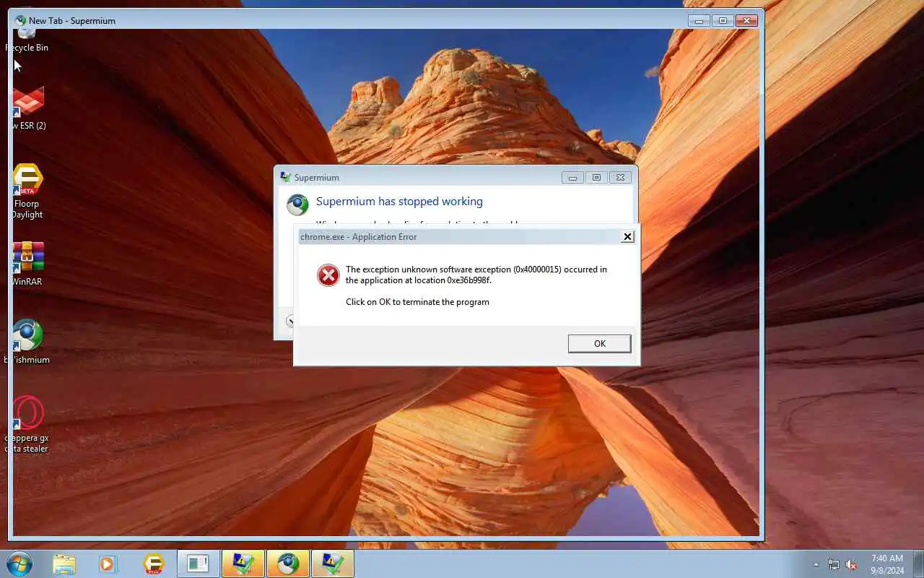The image size is (924, 578).
Task: Select the Floorp Daylight desktop shortcut
Action: 27,191
